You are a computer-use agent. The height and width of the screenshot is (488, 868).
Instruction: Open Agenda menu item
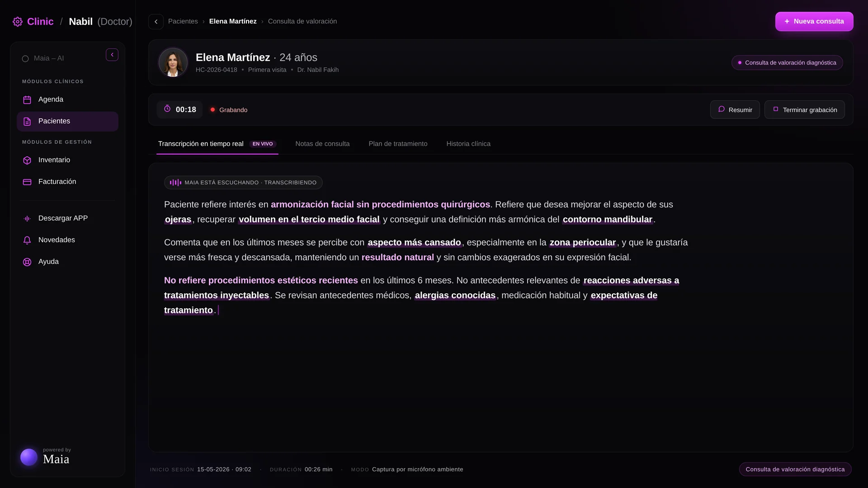67,100
